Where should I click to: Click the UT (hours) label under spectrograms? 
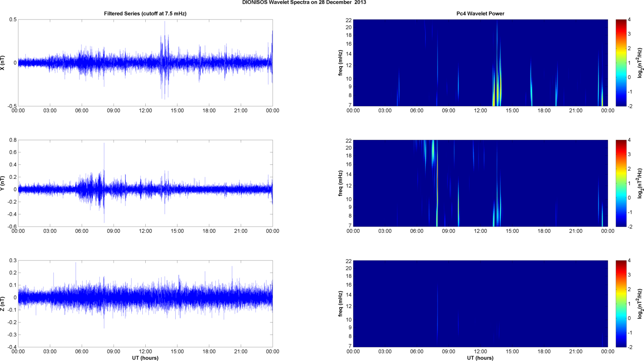[x=480, y=358]
